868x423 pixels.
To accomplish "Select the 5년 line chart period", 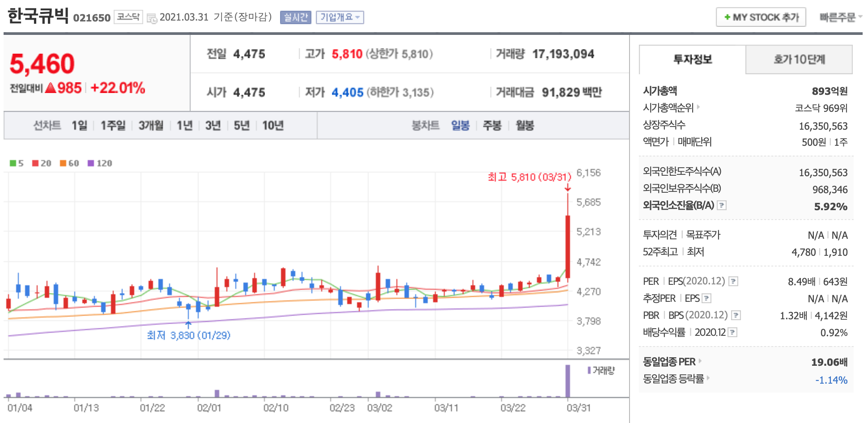I will pos(242,126).
